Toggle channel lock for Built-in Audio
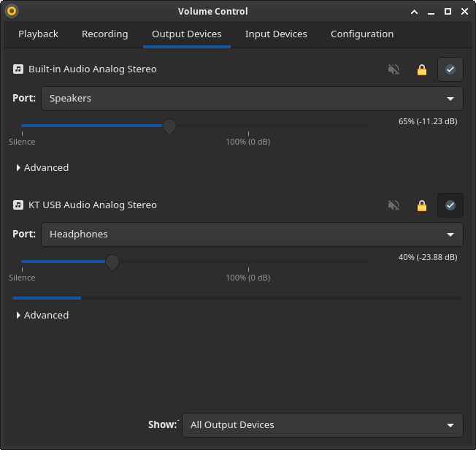Image resolution: width=476 pixels, height=450 pixels. tap(421, 69)
